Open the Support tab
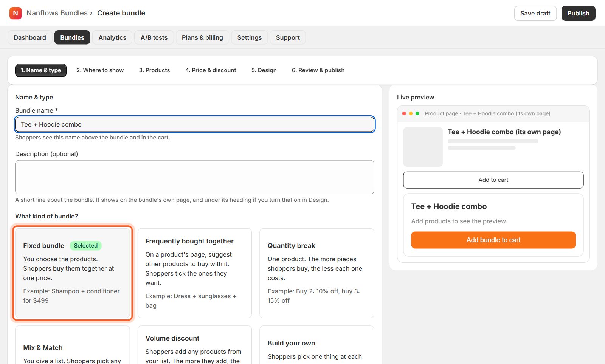The image size is (605, 364). click(x=288, y=37)
